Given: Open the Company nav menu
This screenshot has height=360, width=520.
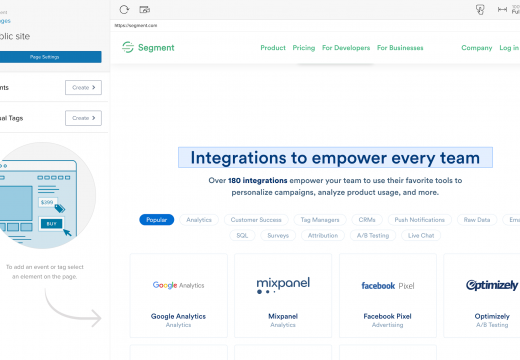Looking at the screenshot, I should coord(477,48).
